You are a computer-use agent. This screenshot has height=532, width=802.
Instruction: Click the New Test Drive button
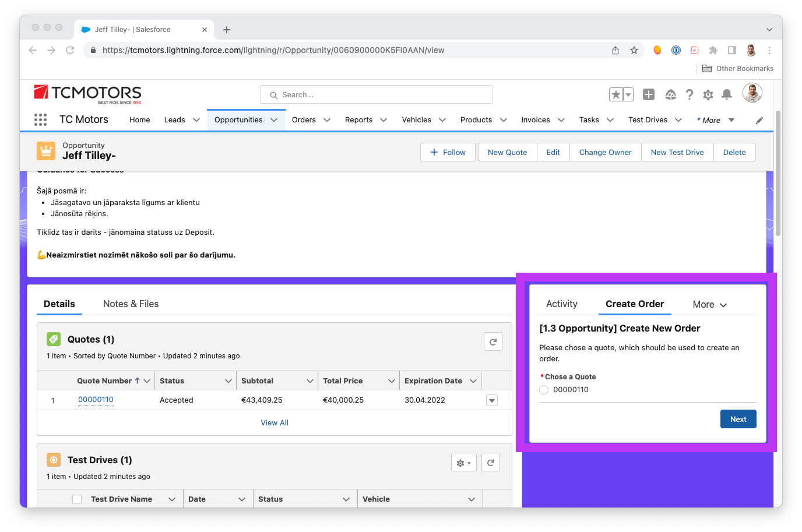coord(677,152)
